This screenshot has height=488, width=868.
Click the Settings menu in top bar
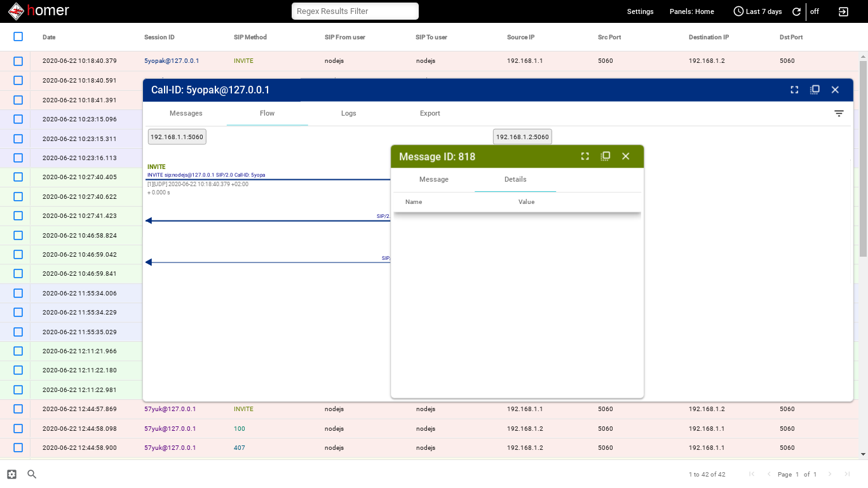(640, 11)
